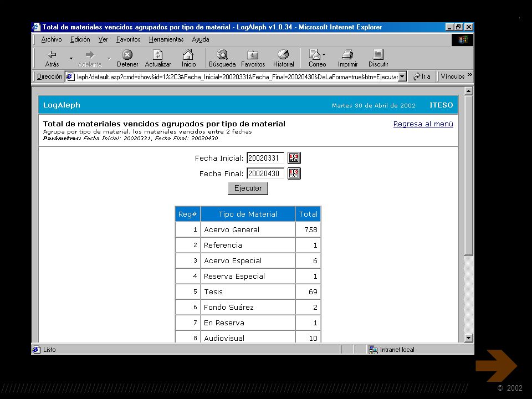Open the Archivo menu
Screen dimensions: 532x399
51,39
